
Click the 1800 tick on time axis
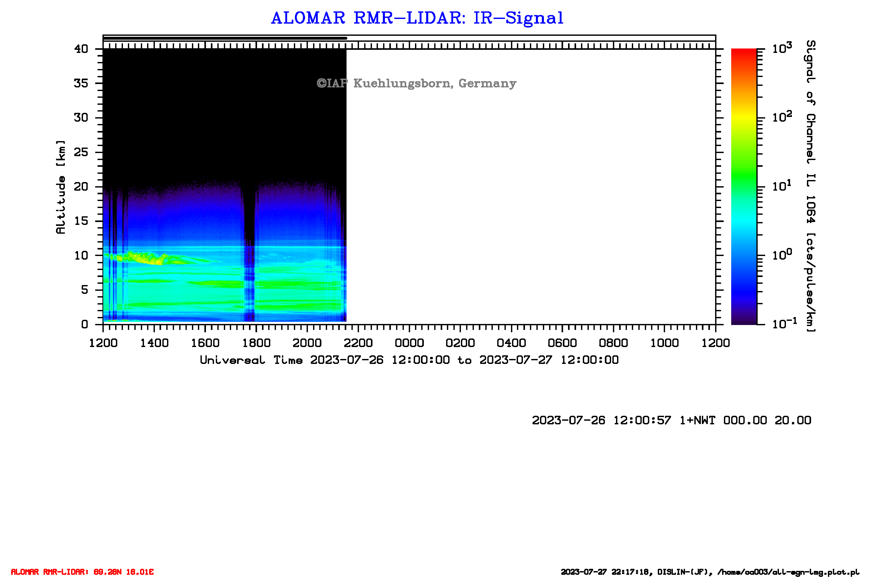(256, 343)
